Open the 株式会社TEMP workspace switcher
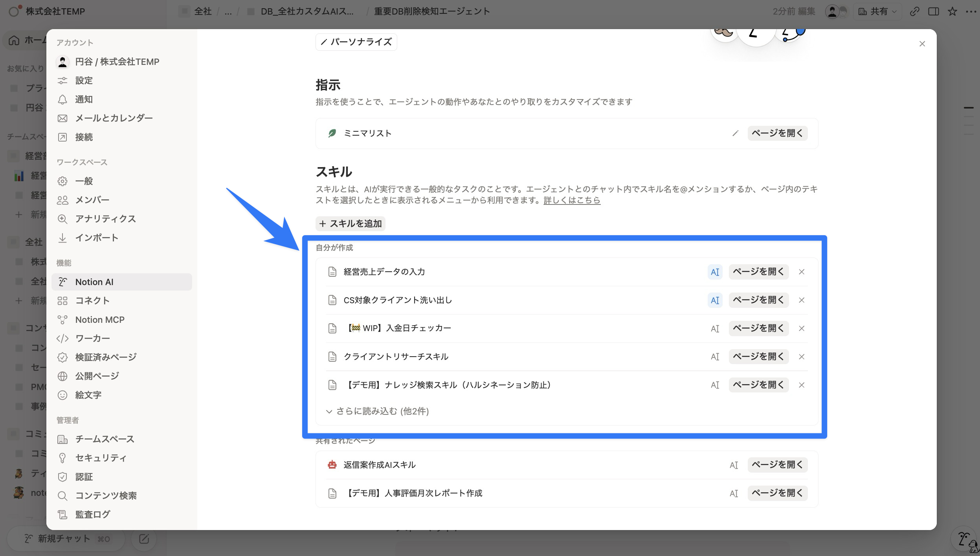The height and width of the screenshot is (556, 980). tap(47, 11)
